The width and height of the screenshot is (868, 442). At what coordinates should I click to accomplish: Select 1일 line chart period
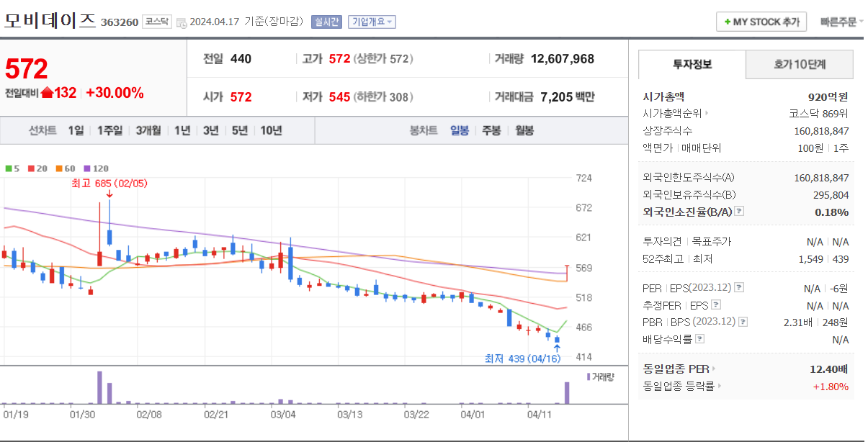(76, 130)
